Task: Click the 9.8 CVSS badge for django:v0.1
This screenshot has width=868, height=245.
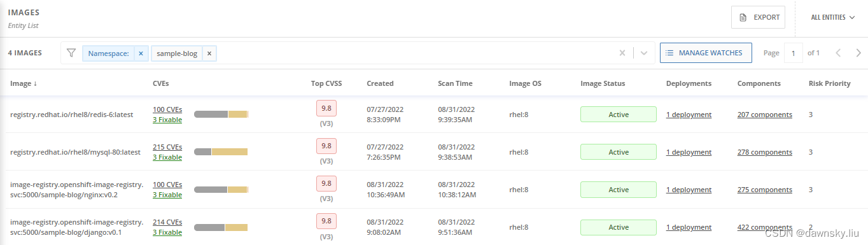Action: tap(326, 221)
